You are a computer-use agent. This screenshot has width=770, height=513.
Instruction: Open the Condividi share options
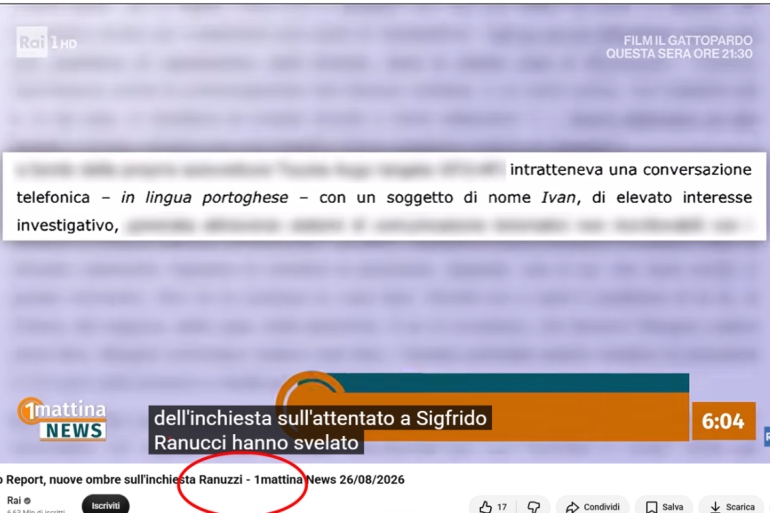click(x=592, y=506)
